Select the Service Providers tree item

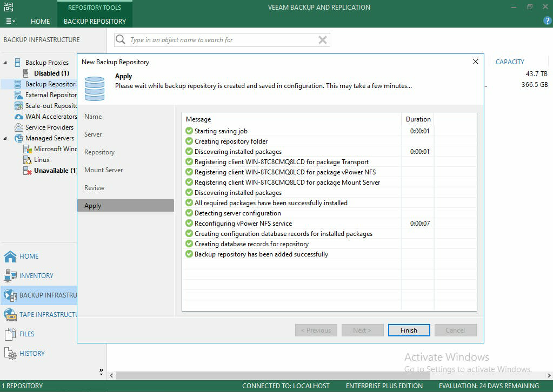(49, 127)
